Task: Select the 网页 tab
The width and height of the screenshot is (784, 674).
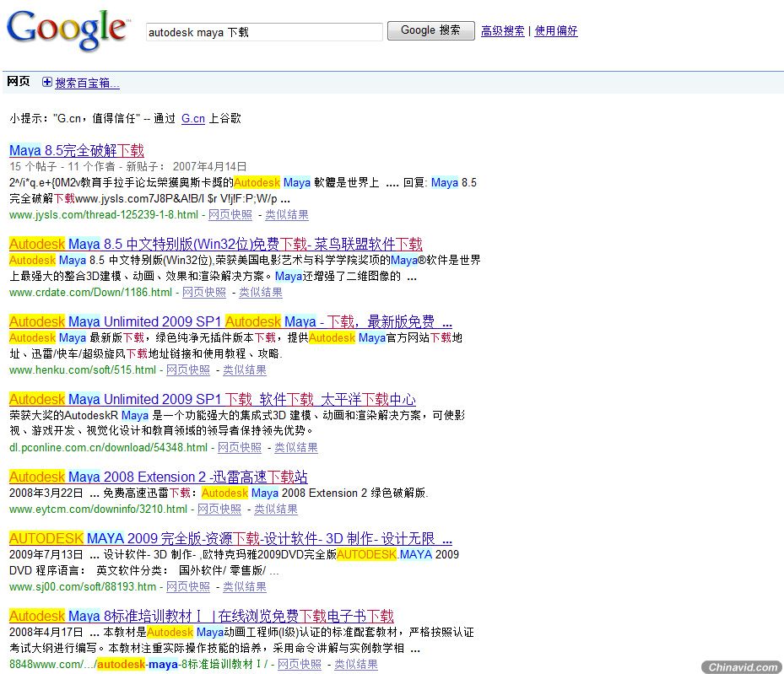Action: [19, 82]
